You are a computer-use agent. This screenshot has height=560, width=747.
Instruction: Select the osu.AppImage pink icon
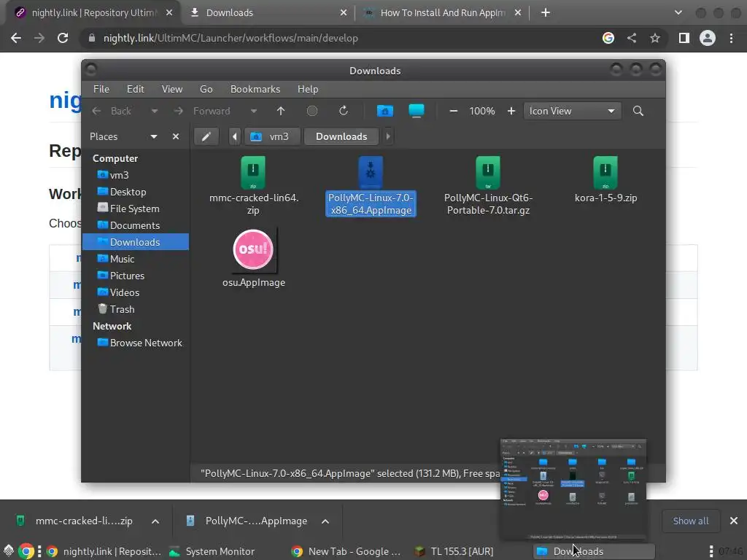(253, 249)
